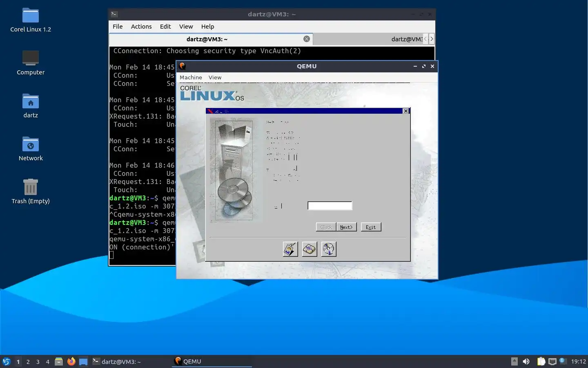Switch to workspace 2 in taskbar
The height and width of the screenshot is (368, 588).
[x=28, y=361]
